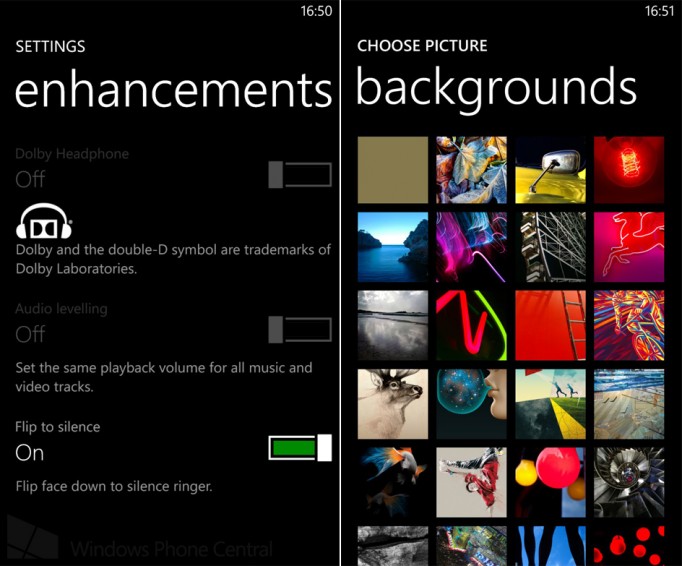Viewport: 682px width, 566px height.
Task: Select the solid khaki color background
Action: [x=393, y=170]
